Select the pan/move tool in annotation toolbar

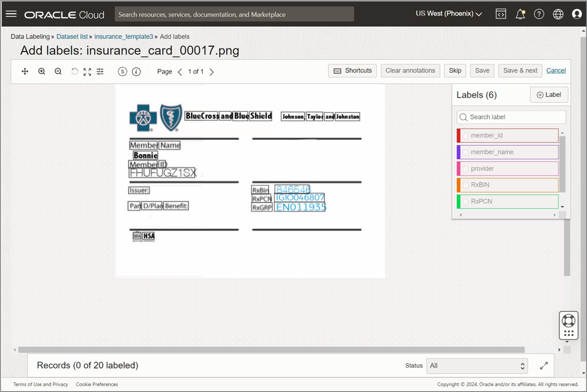coord(25,71)
